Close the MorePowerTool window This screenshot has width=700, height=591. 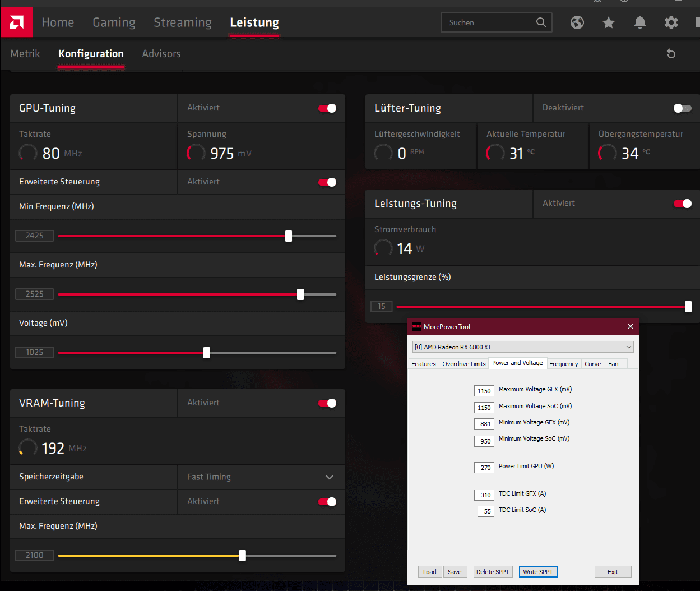pyautogui.click(x=631, y=326)
